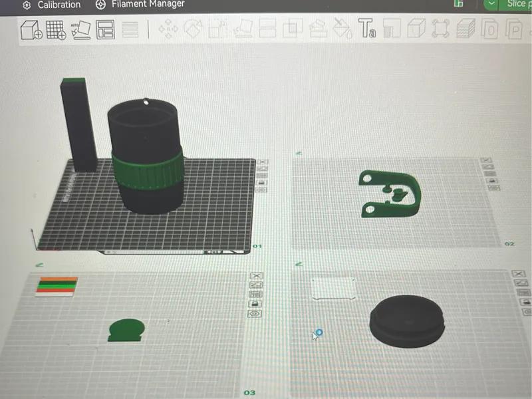Open the variable layer height tool

point(130,30)
